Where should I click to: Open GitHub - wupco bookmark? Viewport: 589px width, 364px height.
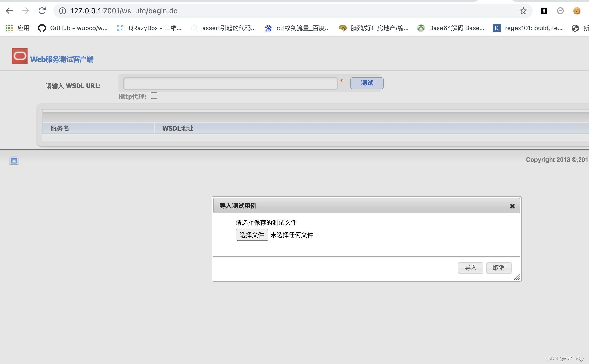coord(73,28)
